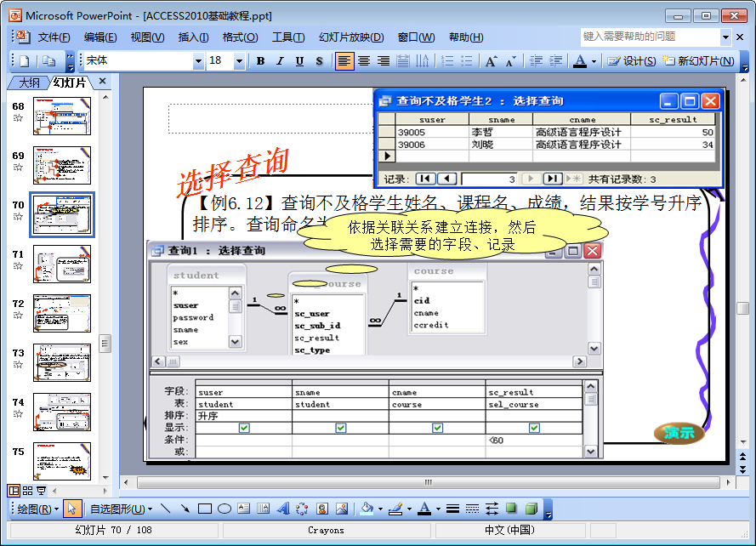The height and width of the screenshot is (546, 756).
Task: Open toolbar font color dropdown arrow
Action: point(594,61)
